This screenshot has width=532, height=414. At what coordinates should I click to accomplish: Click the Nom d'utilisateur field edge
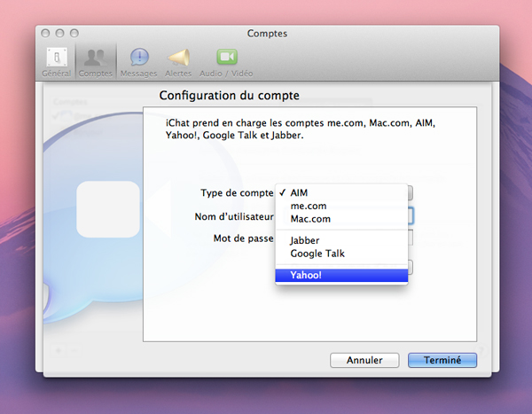click(x=411, y=216)
